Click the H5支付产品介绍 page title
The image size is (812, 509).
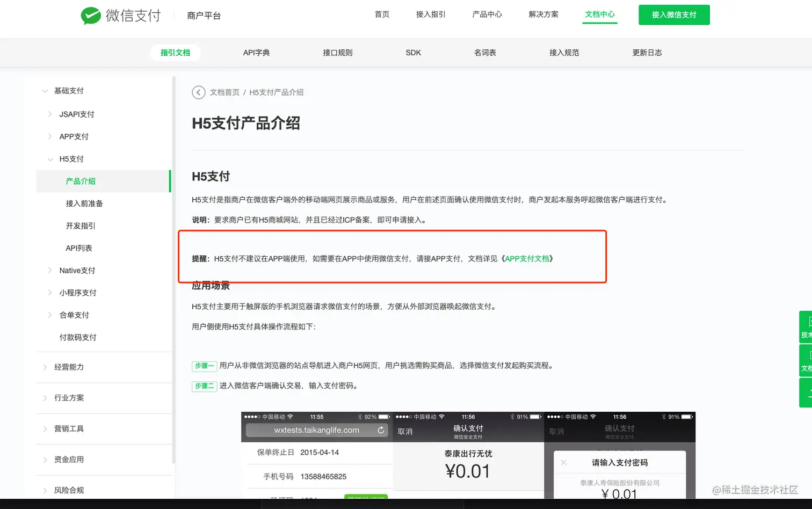[x=246, y=123]
